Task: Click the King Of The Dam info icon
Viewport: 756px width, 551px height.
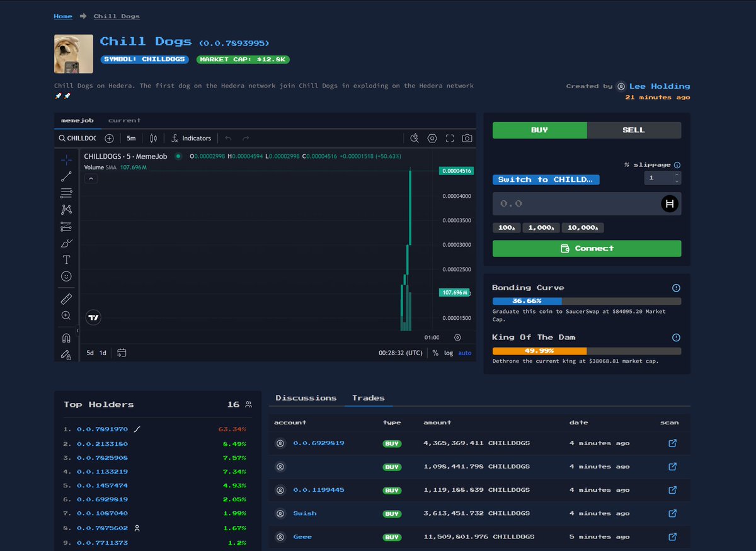Action: tap(676, 338)
